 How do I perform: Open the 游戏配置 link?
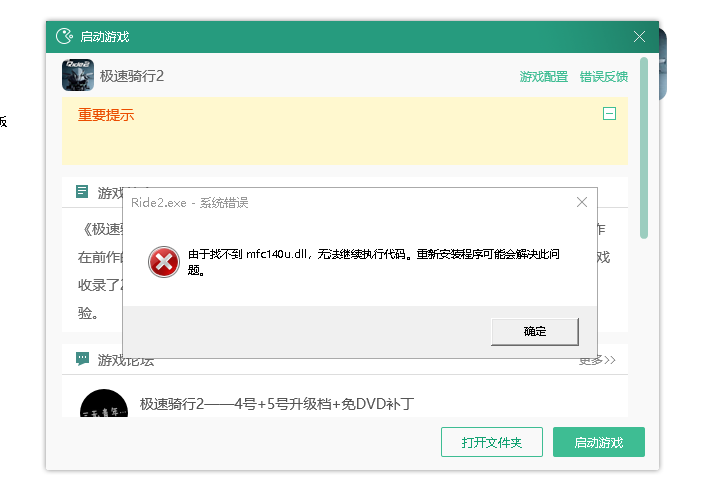pos(544,77)
